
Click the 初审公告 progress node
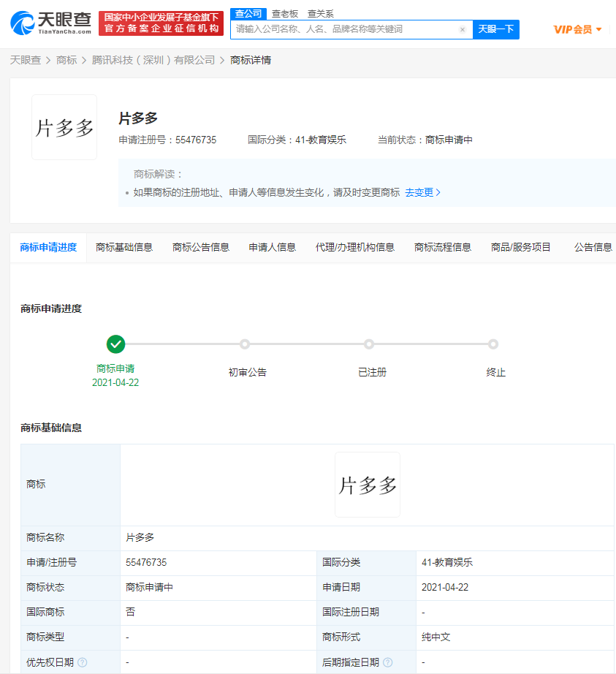pos(245,344)
